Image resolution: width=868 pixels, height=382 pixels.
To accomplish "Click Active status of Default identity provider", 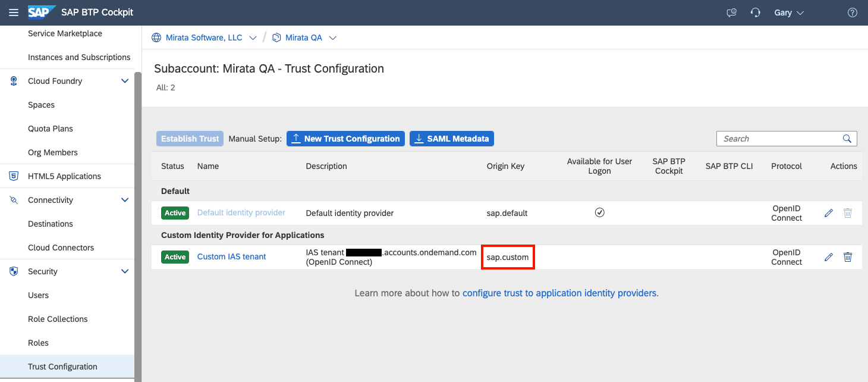I will point(175,213).
